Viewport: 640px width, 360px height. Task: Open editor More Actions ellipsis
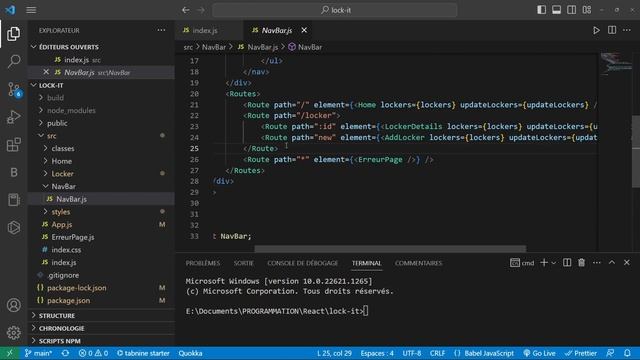pos(627,30)
